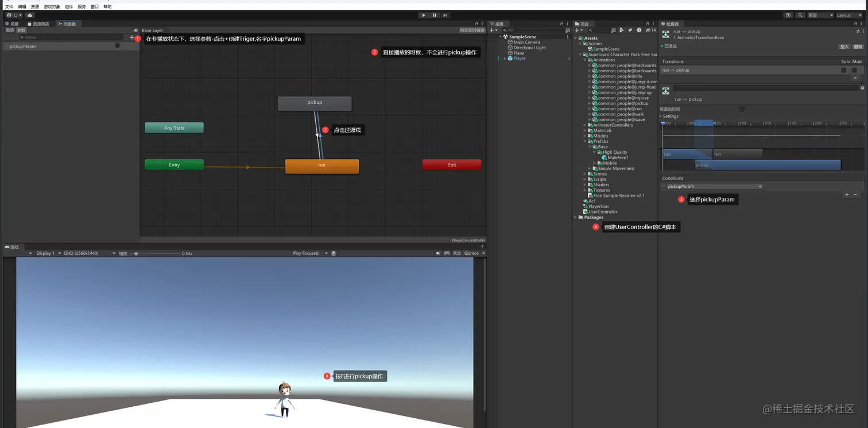Toggle the pickupParam trigger radio button
868x428 pixels.
pyautogui.click(x=118, y=46)
